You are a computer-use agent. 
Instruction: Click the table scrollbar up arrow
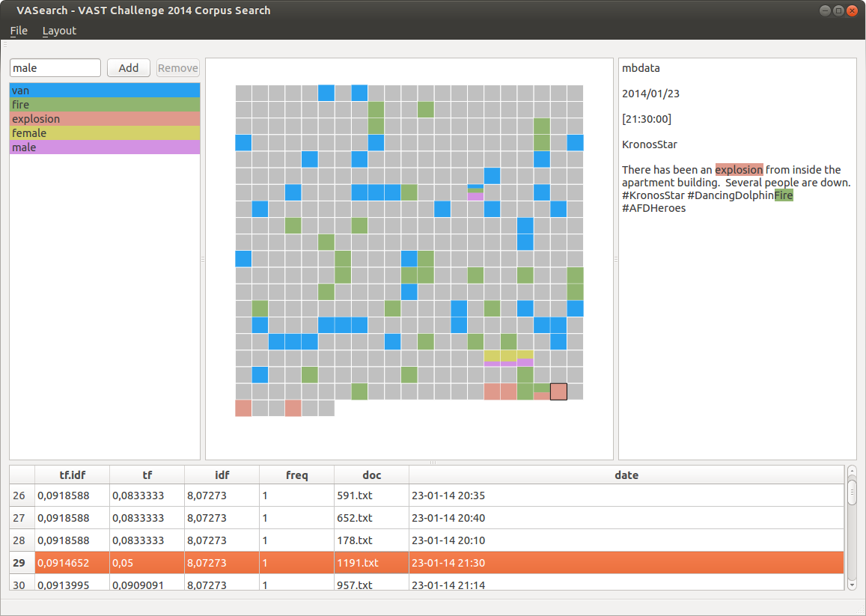pos(852,472)
